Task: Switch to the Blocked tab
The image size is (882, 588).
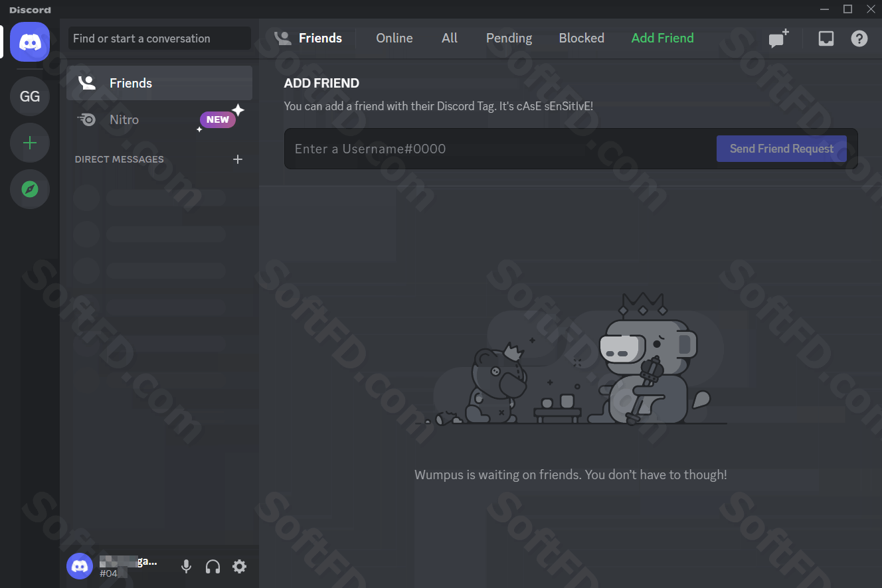Action: coord(582,38)
